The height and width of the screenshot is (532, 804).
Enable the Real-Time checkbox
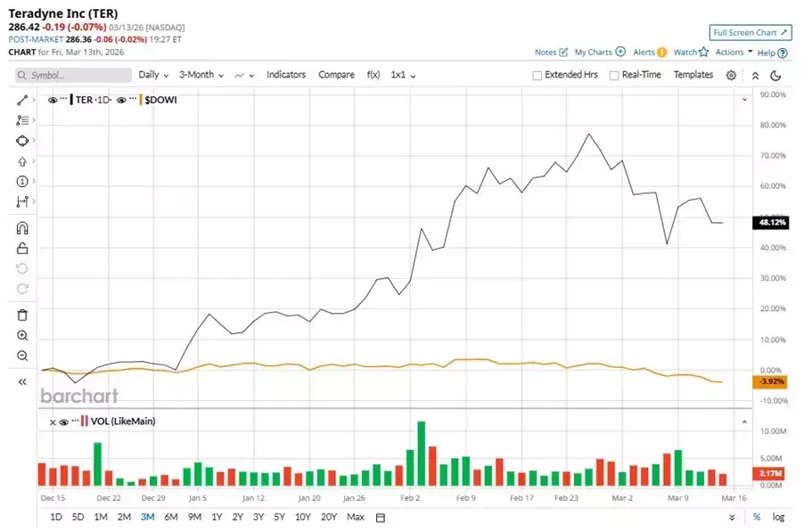tap(614, 76)
